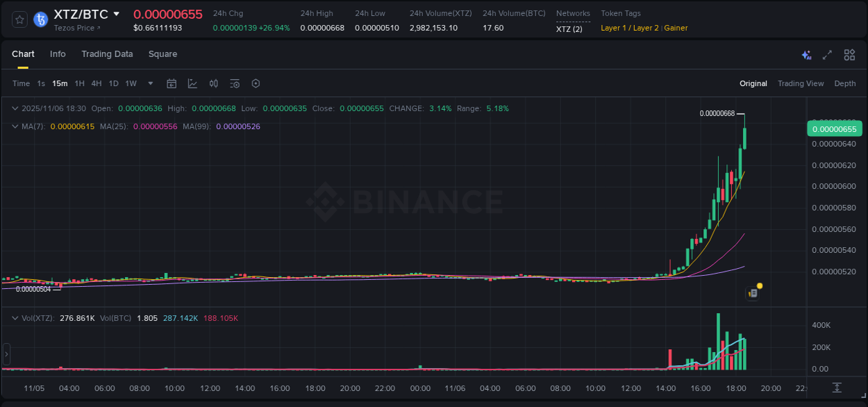Open the go-to-date calendar icon

(x=172, y=83)
